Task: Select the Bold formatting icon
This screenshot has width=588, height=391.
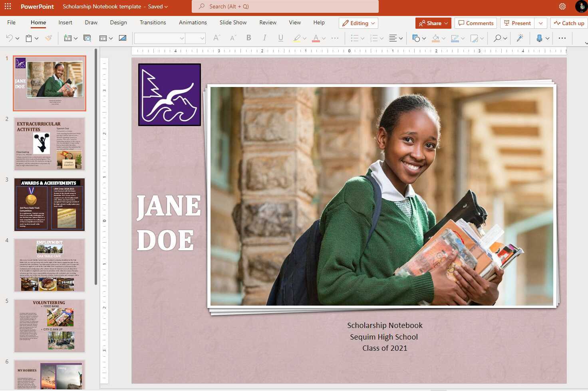Action: click(x=248, y=38)
